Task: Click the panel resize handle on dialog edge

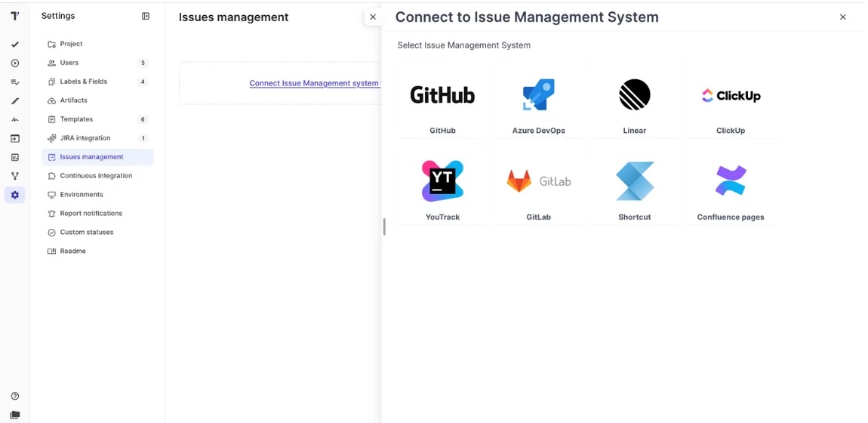Action: click(x=384, y=227)
